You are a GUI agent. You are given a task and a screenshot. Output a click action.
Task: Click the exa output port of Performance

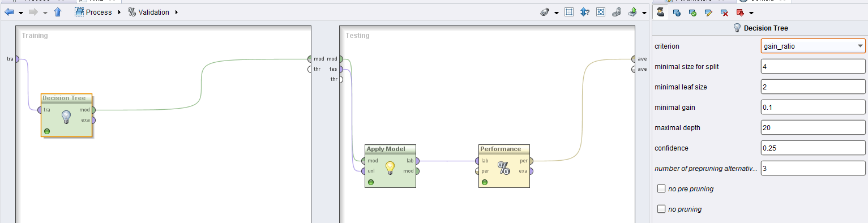[531, 171]
